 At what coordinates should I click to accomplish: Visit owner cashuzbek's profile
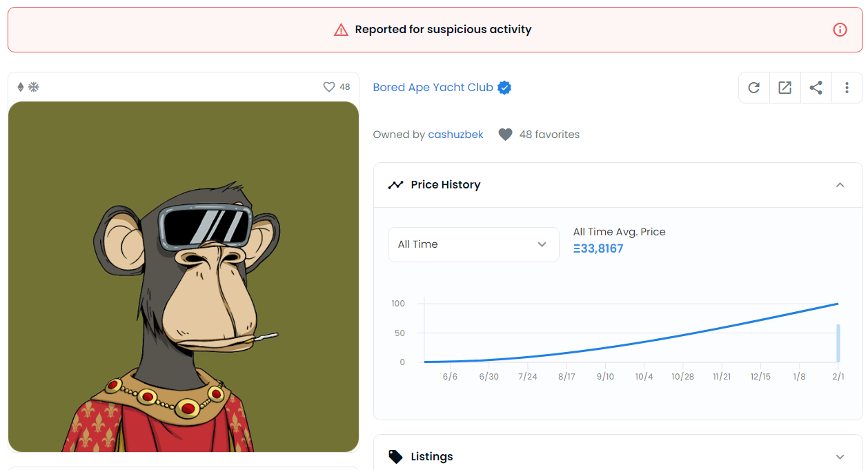(455, 135)
